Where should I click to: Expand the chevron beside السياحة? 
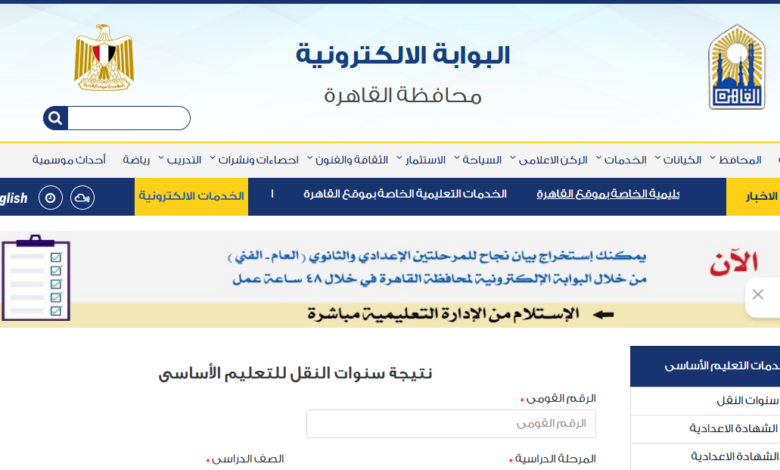click(457, 158)
